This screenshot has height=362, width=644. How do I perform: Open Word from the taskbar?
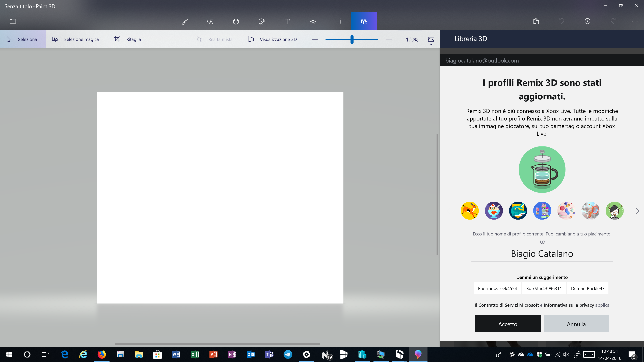pos(176,354)
